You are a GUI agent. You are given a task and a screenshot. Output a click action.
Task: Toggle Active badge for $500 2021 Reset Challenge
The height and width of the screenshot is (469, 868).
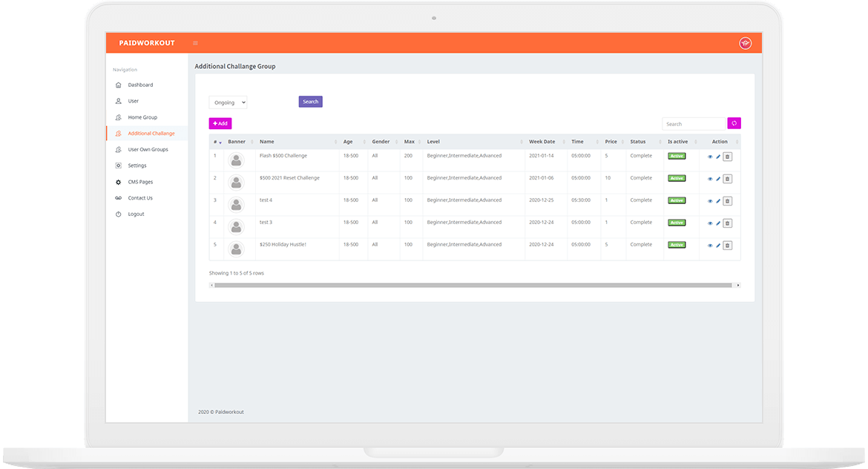[677, 178]
